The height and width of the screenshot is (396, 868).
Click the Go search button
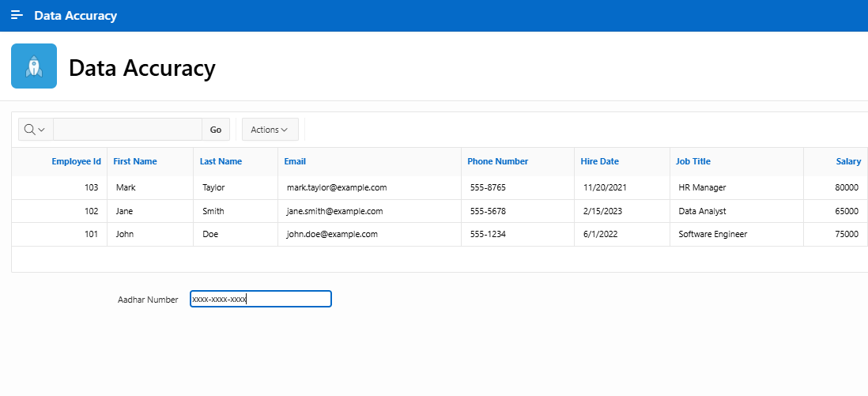[x=216, y=129]
